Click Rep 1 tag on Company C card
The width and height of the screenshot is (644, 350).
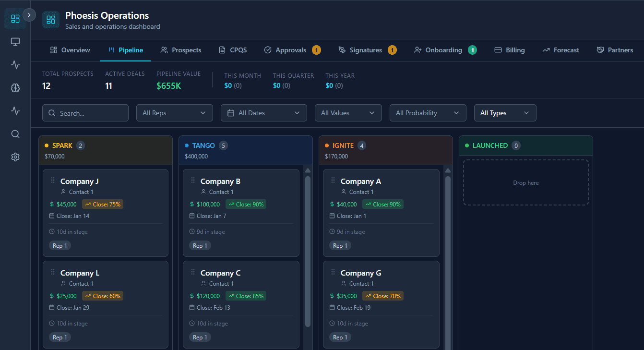click(200, 337)
